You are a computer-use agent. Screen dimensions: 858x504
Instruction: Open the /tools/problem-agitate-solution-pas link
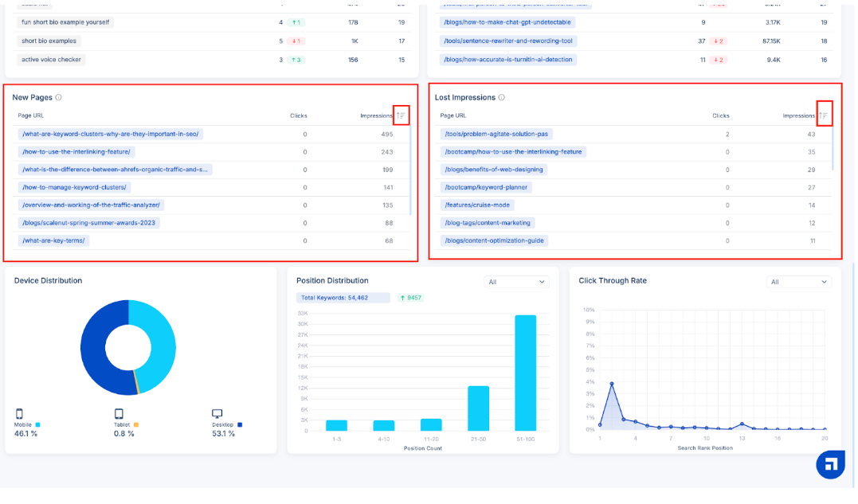tap(497, 135)
